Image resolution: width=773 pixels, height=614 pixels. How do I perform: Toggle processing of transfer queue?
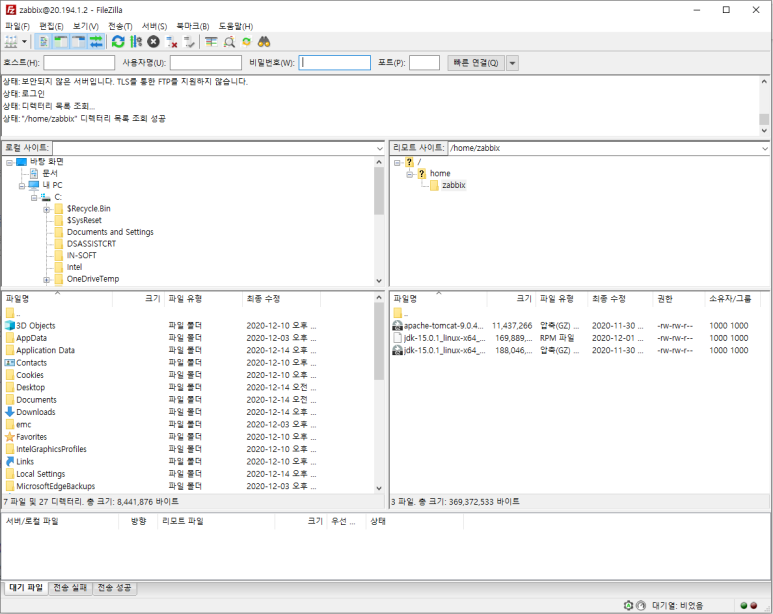coord(136,42)
